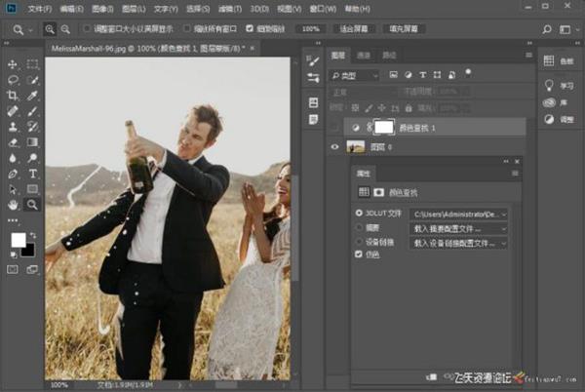Select the 3DLUT 文件 radio button
The width and height of the screenshot is (585, 392).
coord(360,213)
